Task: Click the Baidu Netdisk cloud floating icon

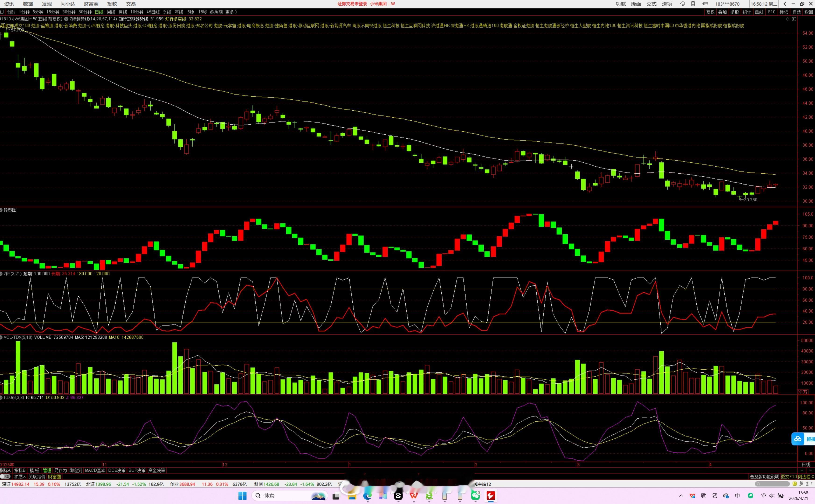Action: click(798, 439)
